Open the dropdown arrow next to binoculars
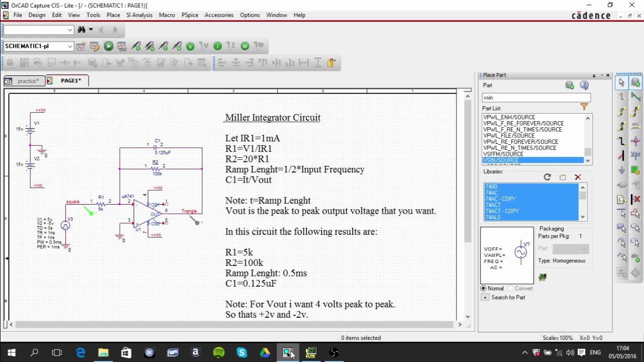 coord(91,30)
